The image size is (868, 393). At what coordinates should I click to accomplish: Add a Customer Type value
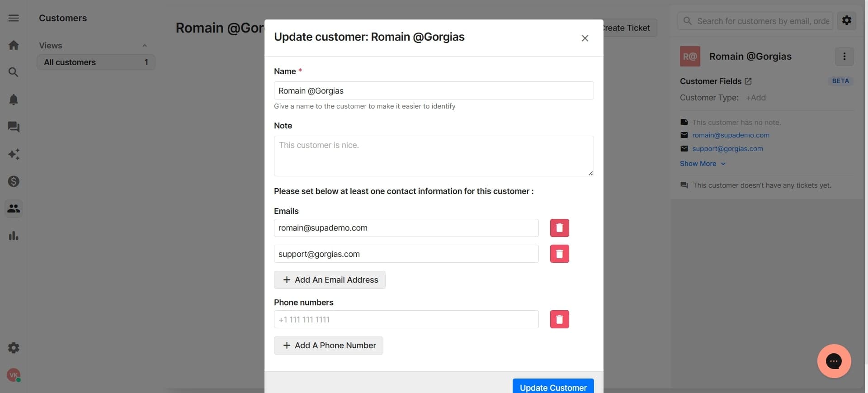pos(755,98)
